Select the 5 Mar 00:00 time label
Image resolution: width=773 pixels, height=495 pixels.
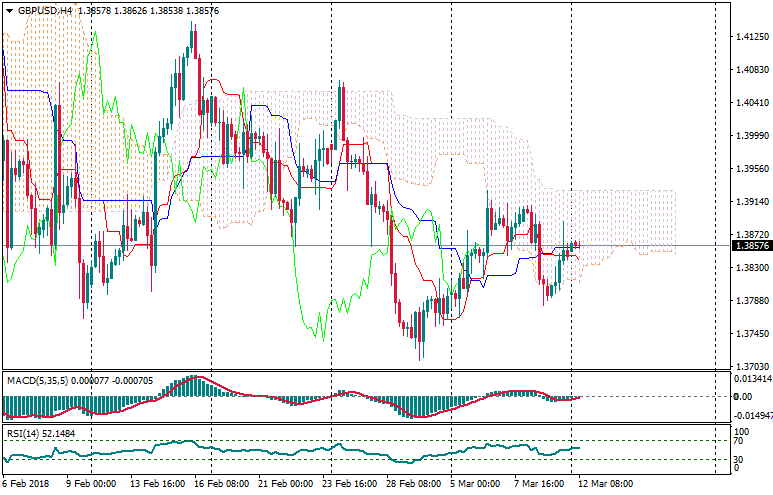coord(475,484)
